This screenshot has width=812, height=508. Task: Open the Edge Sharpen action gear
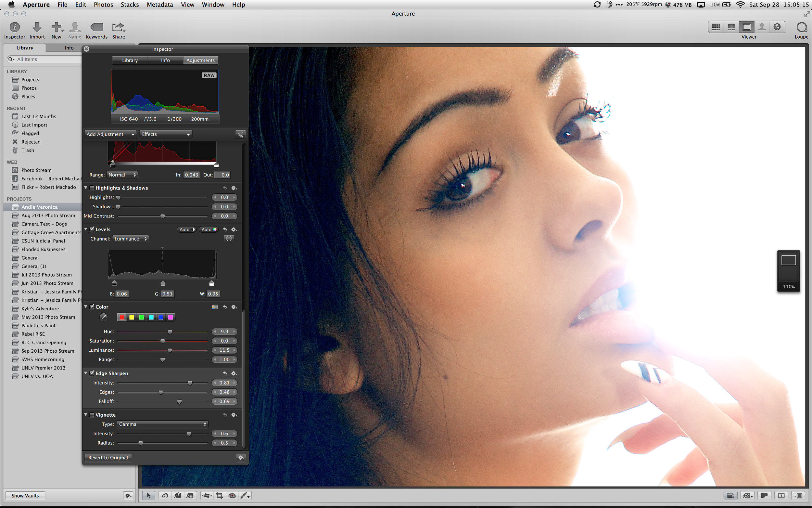pos(234,373)
